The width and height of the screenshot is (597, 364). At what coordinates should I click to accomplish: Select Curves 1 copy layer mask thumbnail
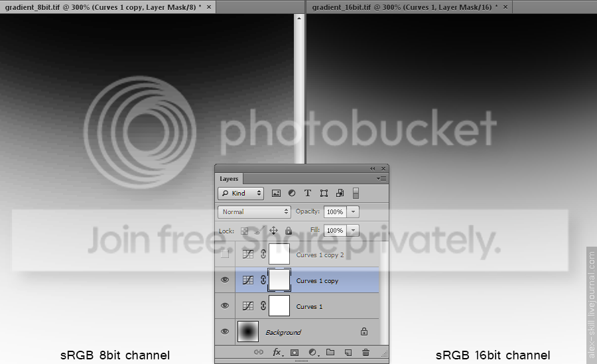279,280
